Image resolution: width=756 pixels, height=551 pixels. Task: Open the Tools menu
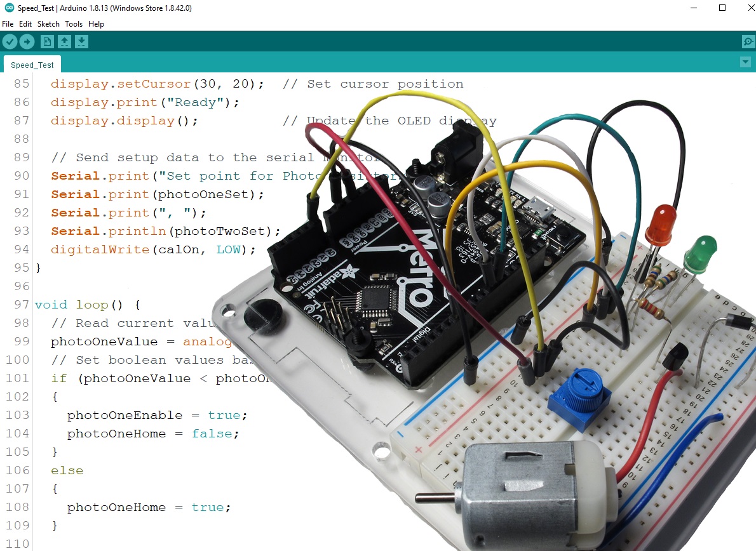click(73, 24)
